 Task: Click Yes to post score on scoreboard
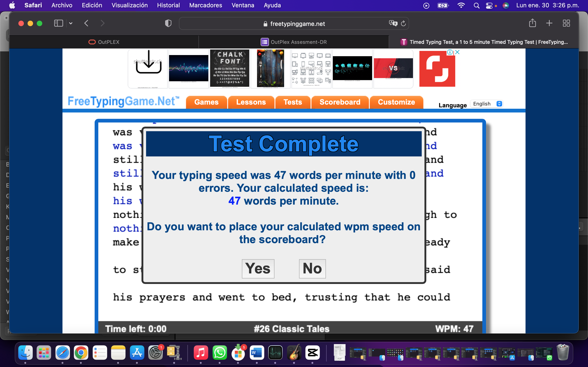pyautogui.click(x=258, y=269)
